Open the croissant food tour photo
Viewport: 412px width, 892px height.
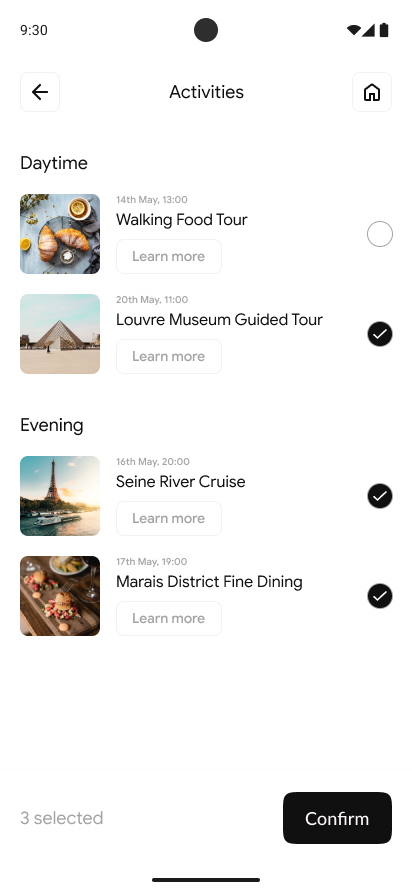pyautogui.click(x=60, y=234)
